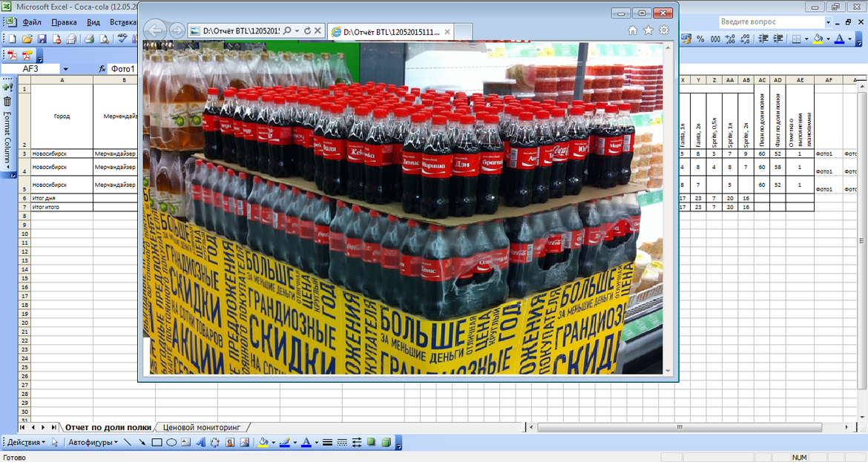Insert WordArt from the drawing toolbar
Viewport: 868px width, 462px height.
pyautogui.click(x=200, y=443)
